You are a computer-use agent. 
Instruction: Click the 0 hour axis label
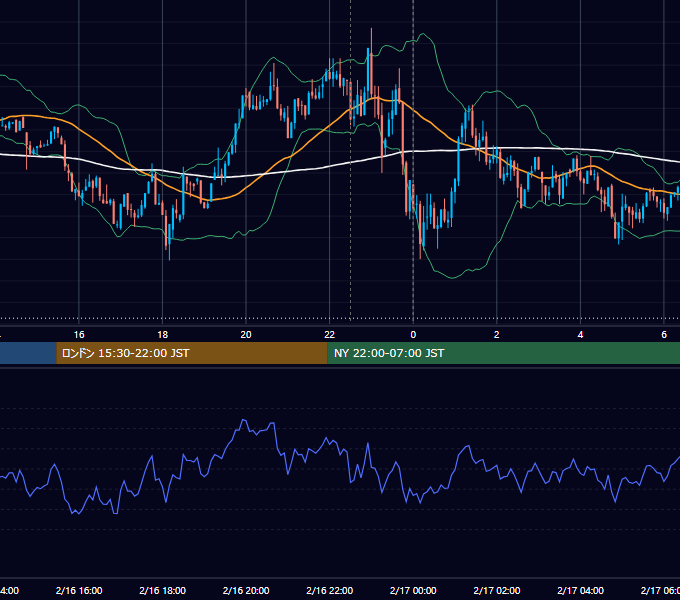[413, 335]
